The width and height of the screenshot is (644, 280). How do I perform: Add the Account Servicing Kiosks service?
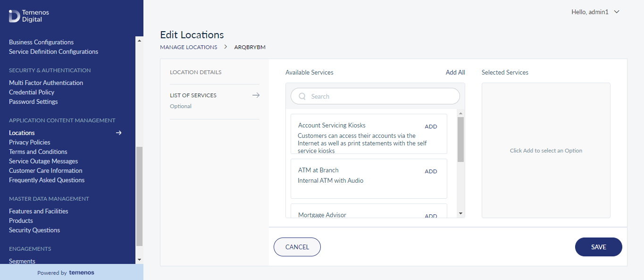431,127
